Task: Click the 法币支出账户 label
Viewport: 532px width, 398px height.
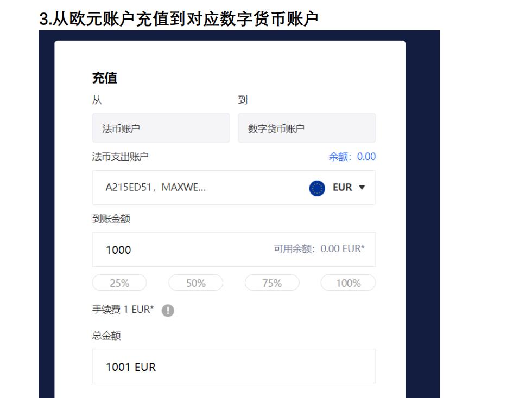Action: coord(120,157)
